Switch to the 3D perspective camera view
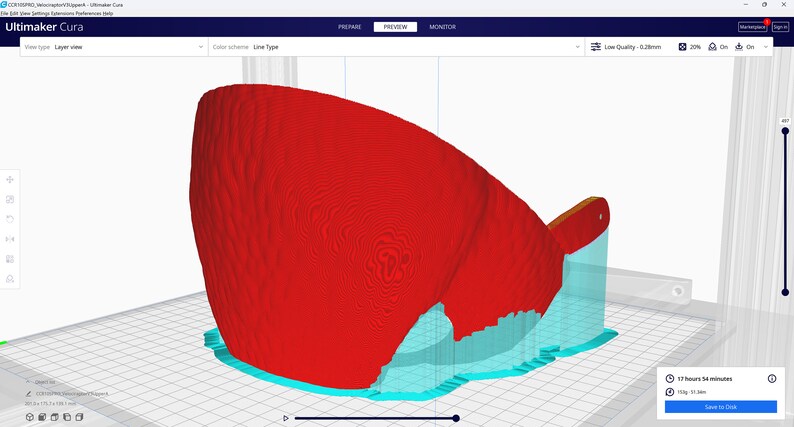 click(x=30, y=417)
